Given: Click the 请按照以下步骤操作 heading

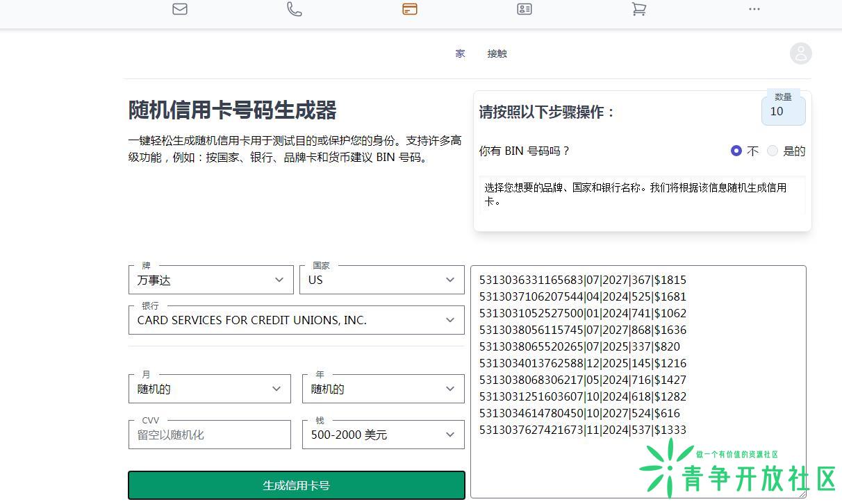Looking at the screenshot, I should point(547,112).
